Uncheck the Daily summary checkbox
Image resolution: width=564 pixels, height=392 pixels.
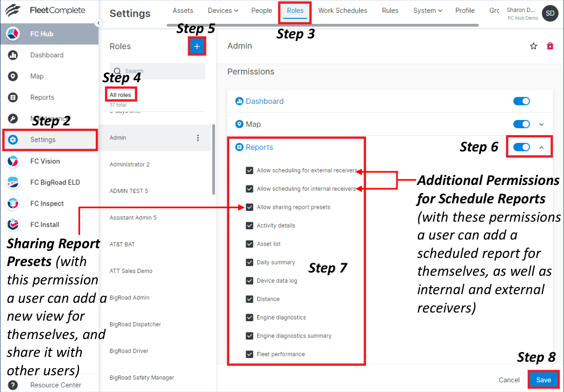[250, 262]
